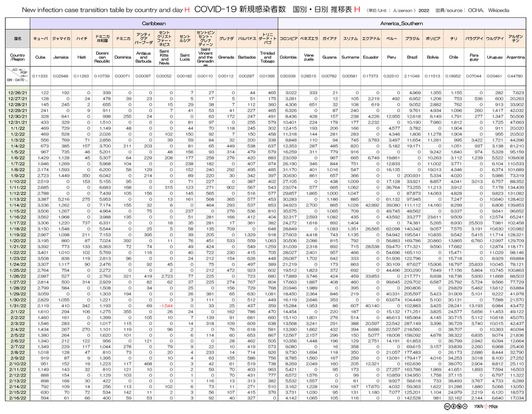Image resolution: width=532 pixels, height=414 pixels.
Task: Click the Bolivia column header
Action: click(433, 58)
